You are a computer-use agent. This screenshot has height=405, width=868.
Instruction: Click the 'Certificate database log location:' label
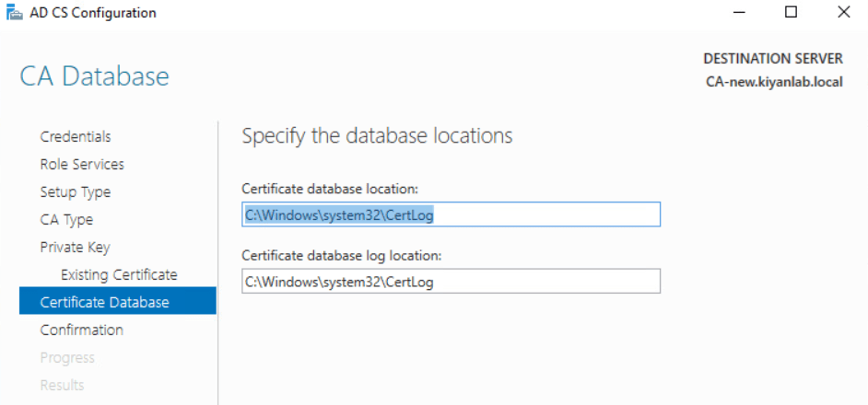coord(342,255)
